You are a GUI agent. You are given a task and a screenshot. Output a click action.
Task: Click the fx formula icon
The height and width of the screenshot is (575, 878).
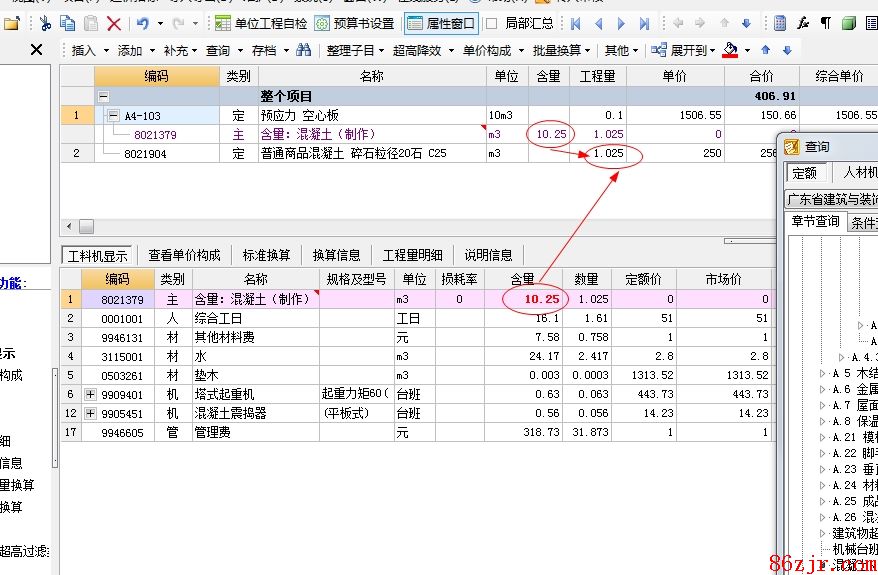[803, 23]
